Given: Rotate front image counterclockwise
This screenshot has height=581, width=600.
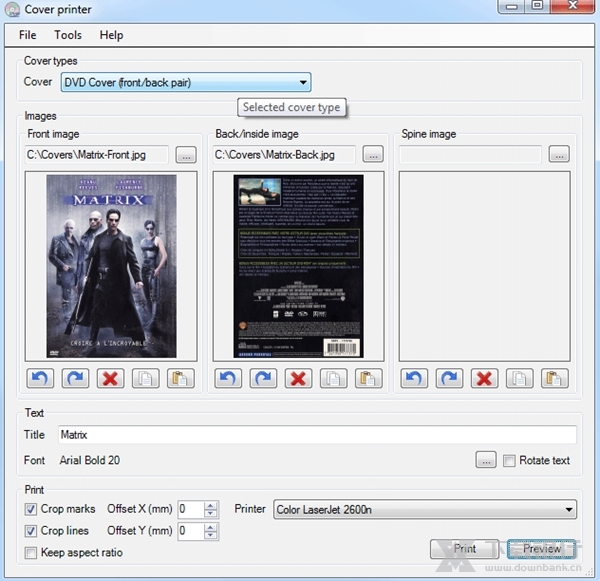Looking at the screenshot, I should [41, 380].
